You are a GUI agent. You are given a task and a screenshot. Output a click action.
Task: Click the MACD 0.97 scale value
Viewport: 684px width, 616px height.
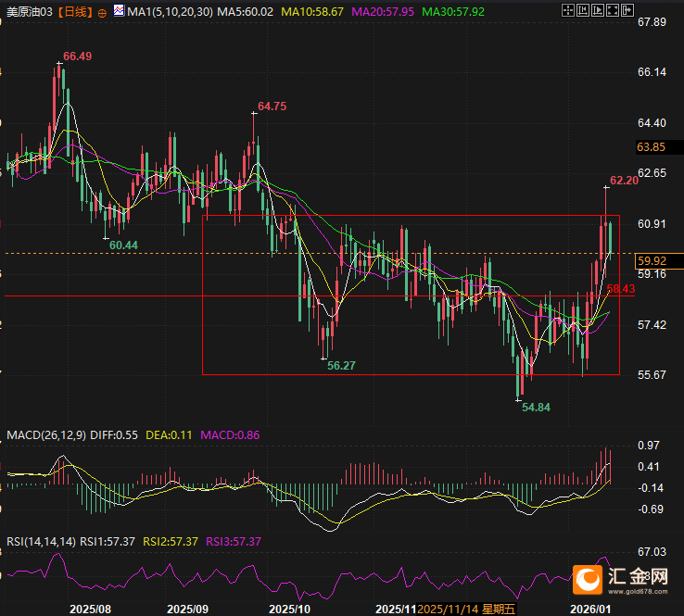[649, 446]
